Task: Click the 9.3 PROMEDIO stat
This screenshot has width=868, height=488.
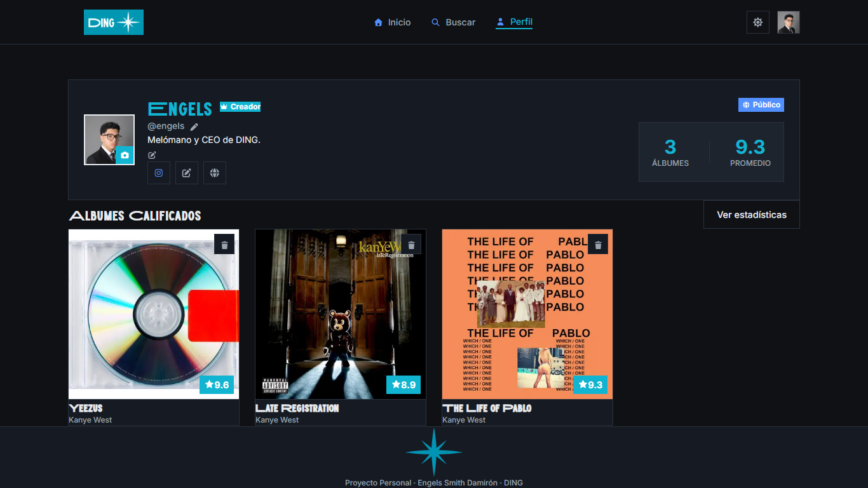Action: (750, 152)
